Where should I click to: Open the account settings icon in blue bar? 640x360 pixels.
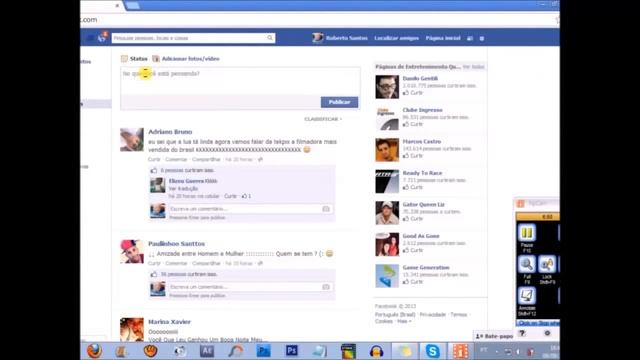[482, 38]
